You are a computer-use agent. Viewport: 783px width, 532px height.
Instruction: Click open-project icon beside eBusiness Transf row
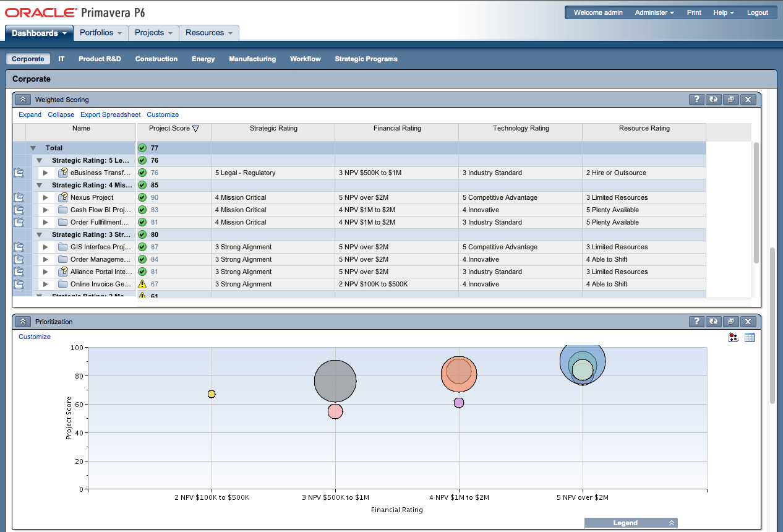click(x=19, y=173)
